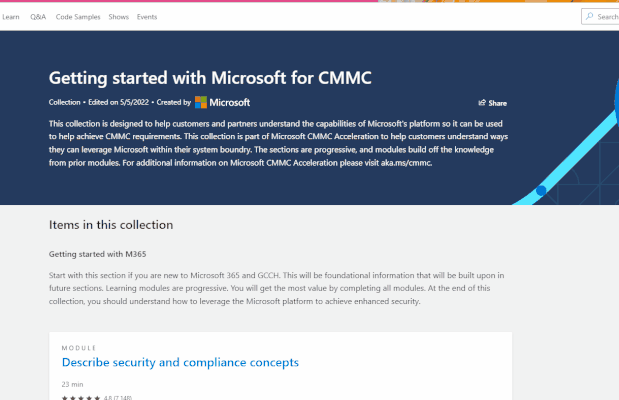619x400 pixels.
Task: Open the Shows nav link
Action: tap(119, 17)
